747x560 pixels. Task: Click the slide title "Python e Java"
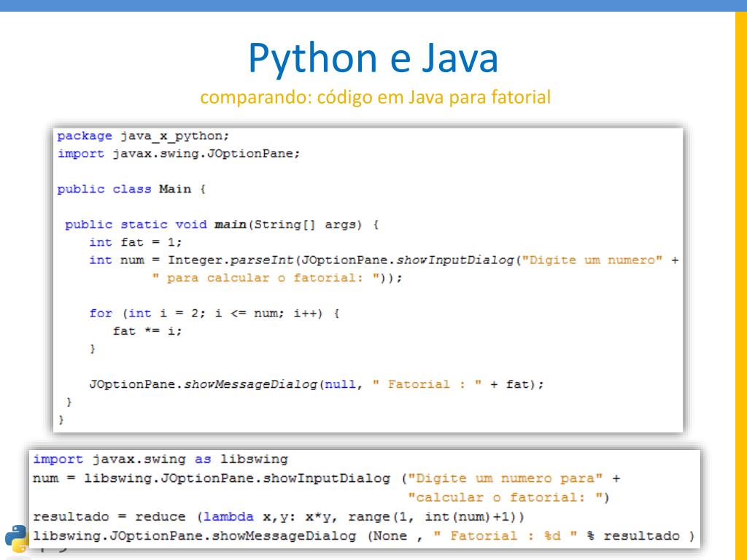(x=373, y=58)
